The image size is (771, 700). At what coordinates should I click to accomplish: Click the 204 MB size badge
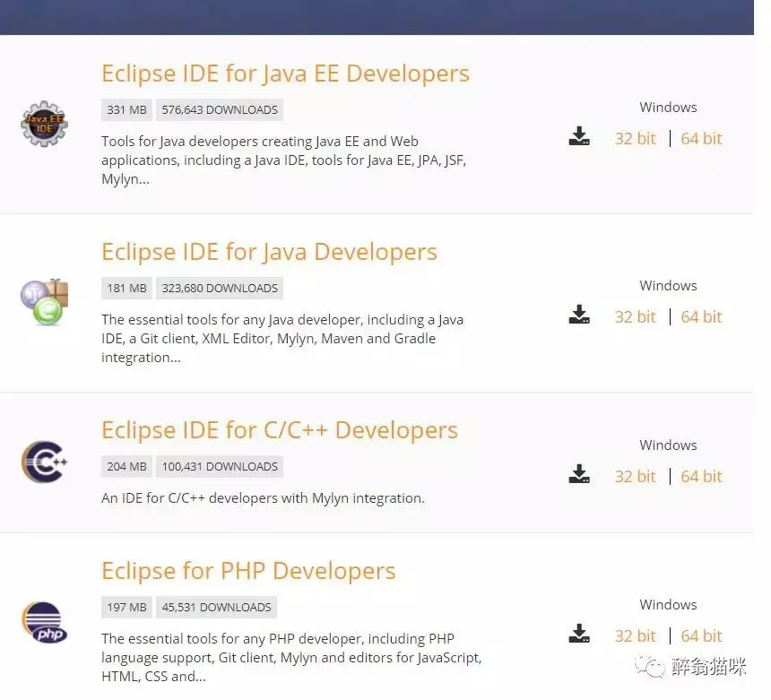tap(127, 466)
